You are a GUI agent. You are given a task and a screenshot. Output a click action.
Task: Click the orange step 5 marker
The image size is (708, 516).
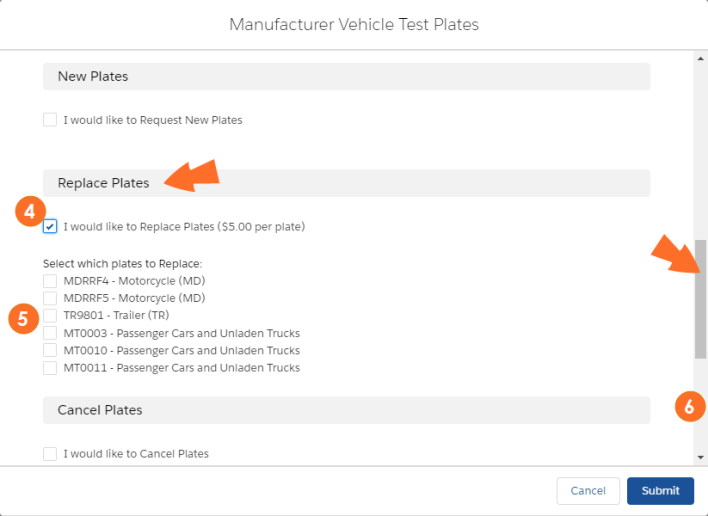(x=23, y=319)
